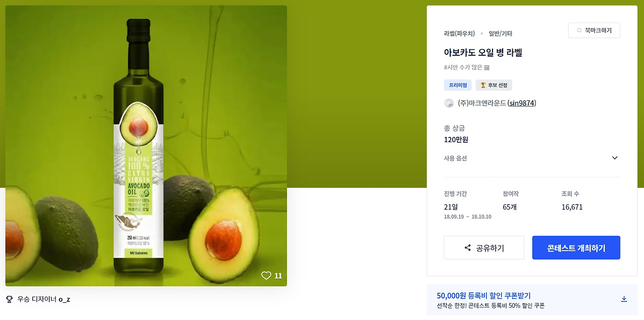Open the 50,000원 등록비 할인 쿠폰받기 banner
Image resolution: width=644 pixels, height=320 pixels.
point(532,300)
